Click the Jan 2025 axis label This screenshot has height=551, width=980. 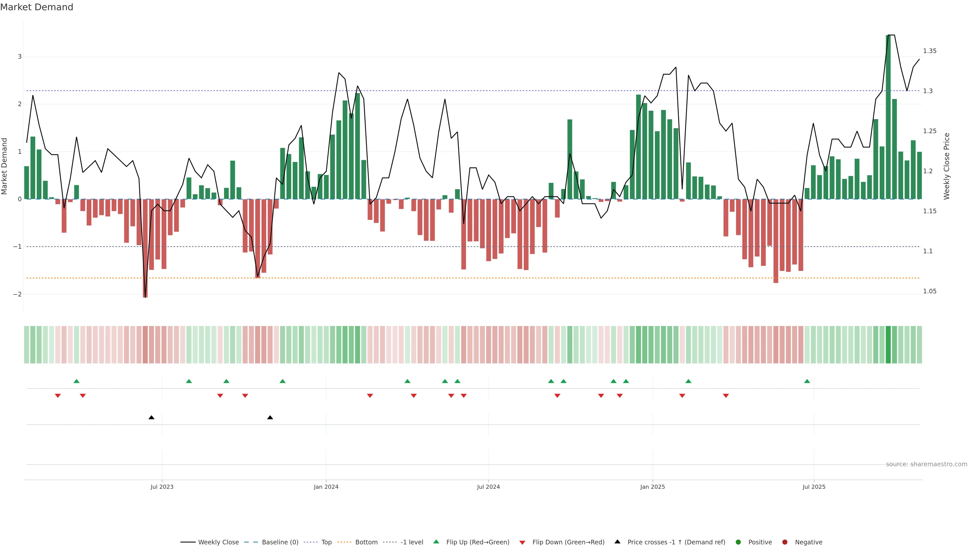tap(653, 487)
